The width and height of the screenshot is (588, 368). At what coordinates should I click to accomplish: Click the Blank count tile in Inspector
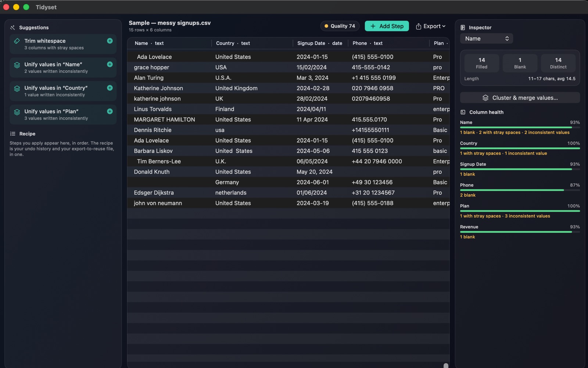[x=520, y=63]
